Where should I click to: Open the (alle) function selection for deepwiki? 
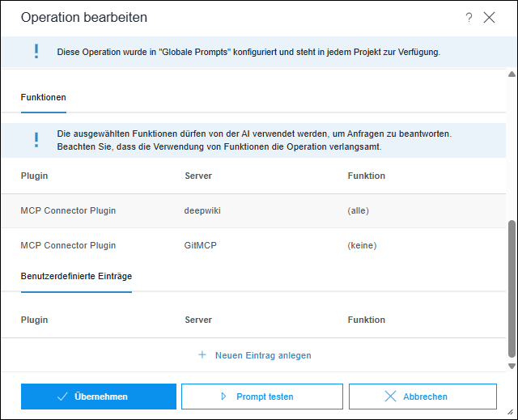click(x=358, y=210)
